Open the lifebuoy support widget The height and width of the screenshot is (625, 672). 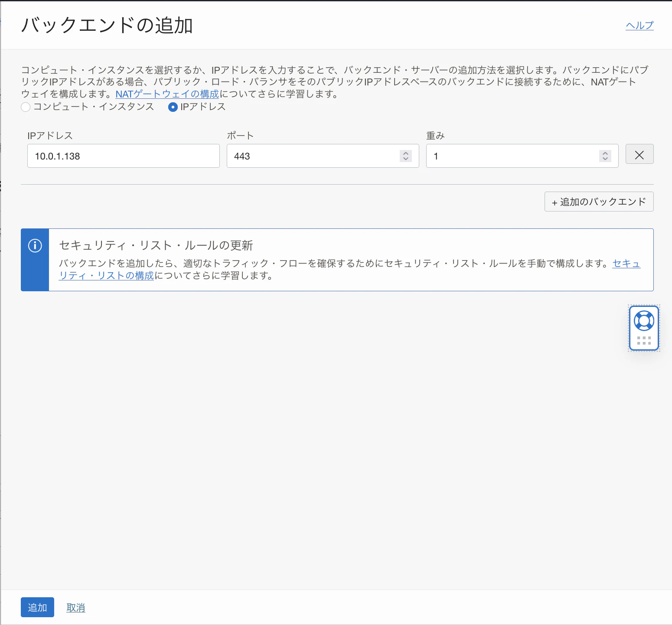644,321
